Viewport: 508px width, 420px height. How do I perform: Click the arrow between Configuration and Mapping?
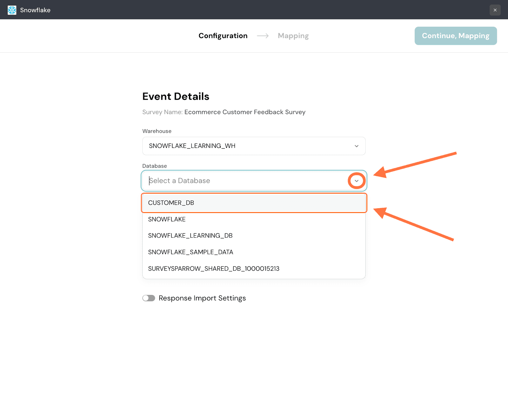click(x=263, y=36)
